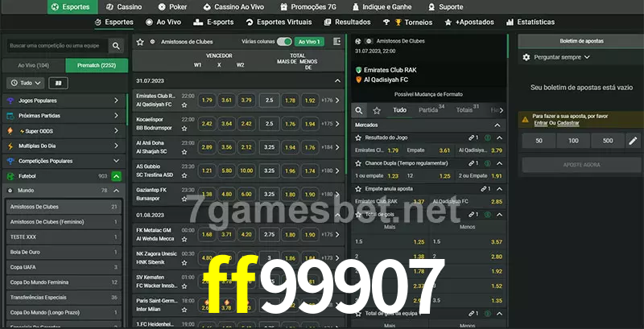Star the Emirates Club vs Al Qadisiyah match
This screenshot has height=329, width=644.
pyautogui.click(x=184, y=105)
